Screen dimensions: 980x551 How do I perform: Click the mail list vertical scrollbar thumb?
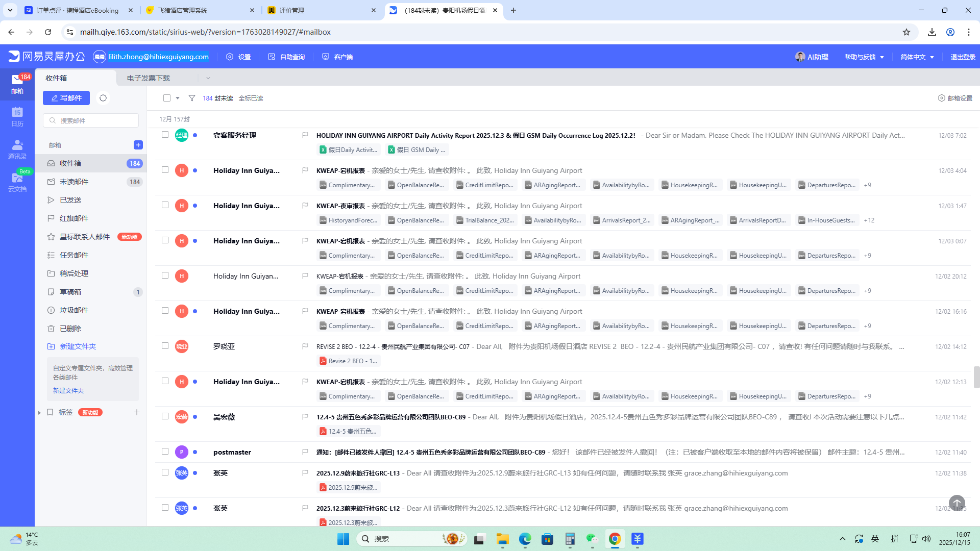[976, 377]
